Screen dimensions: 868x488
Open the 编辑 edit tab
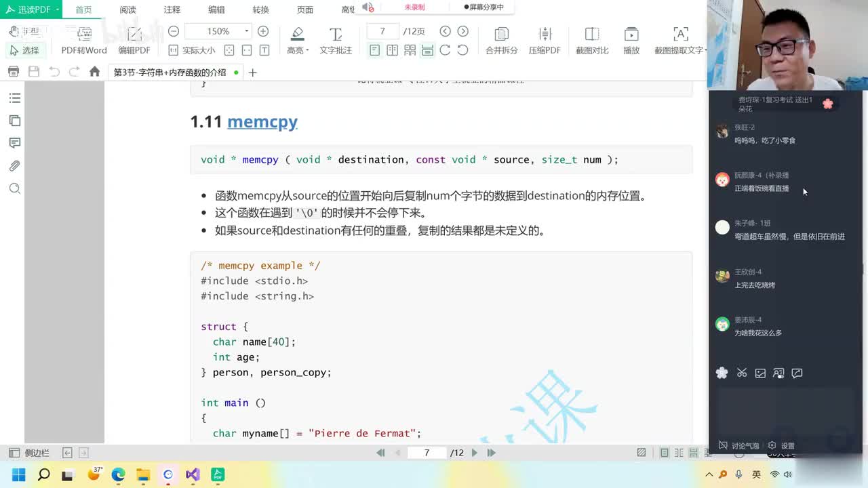(216, 9)
